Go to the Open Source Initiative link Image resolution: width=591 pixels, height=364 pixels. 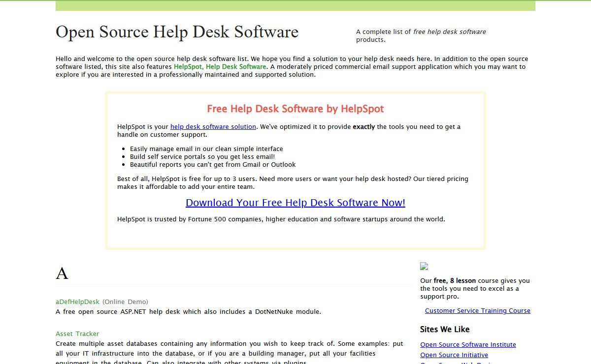(454, 355)
